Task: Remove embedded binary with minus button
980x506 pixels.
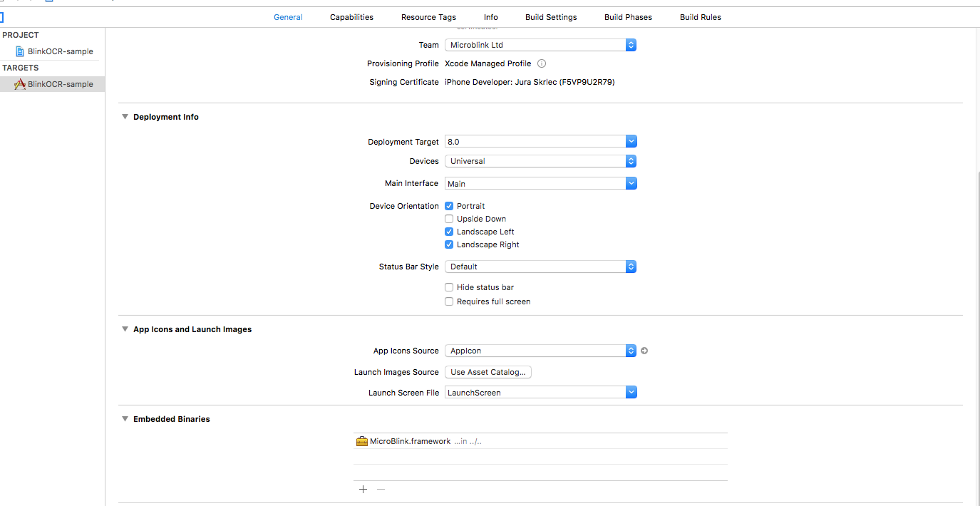Action: point(381,489)
